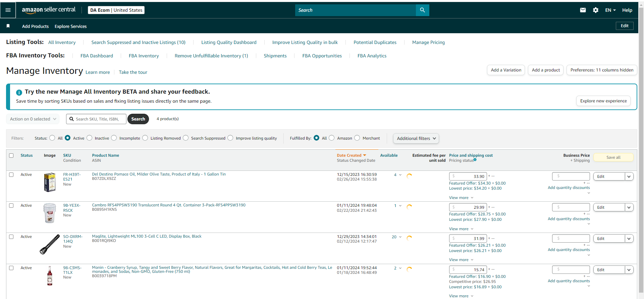
Task: Open Explore Services menu
Action: [70, 26]
